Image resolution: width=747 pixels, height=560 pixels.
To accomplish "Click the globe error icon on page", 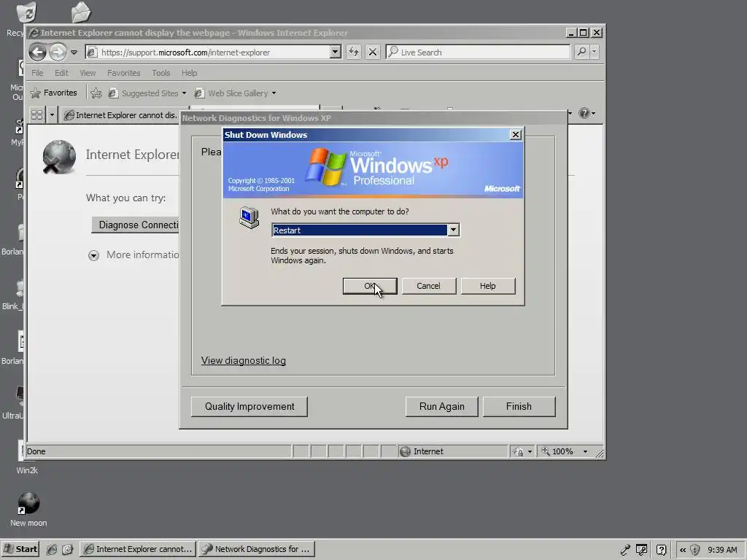I will (59, 157).
